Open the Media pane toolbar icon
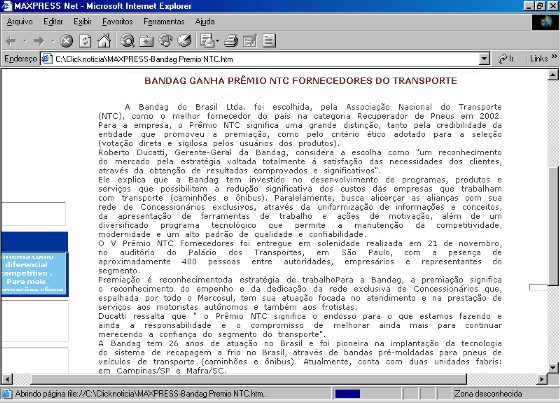The height and width of the screenshot is (403, 560). [x=165, y=40]
